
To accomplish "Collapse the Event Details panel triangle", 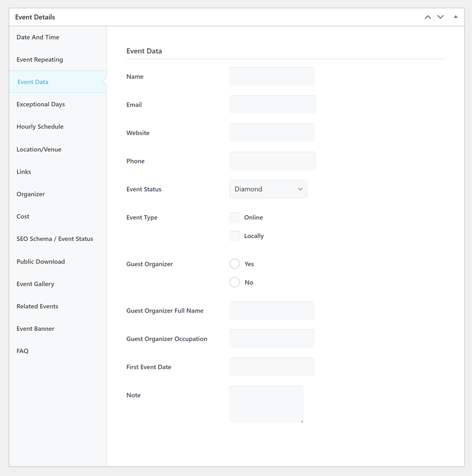I will click(x=455, y=17).
